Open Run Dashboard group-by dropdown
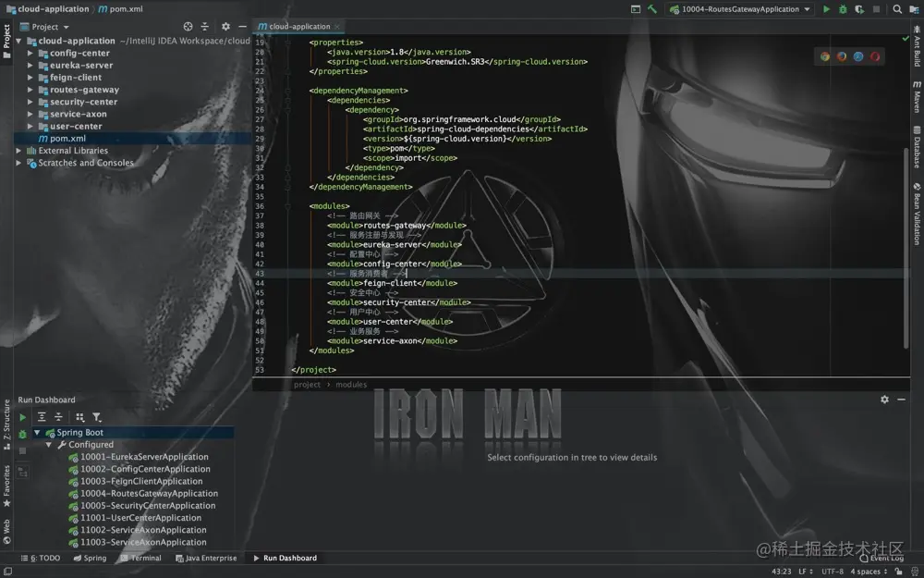The height and width of the screenshot is (578, 924). [79, 418]
